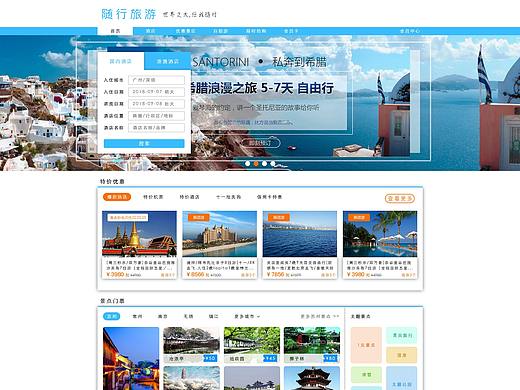Open the 狮子林 attraction thumbnail

pyautogui.click(x=312, y=345)
